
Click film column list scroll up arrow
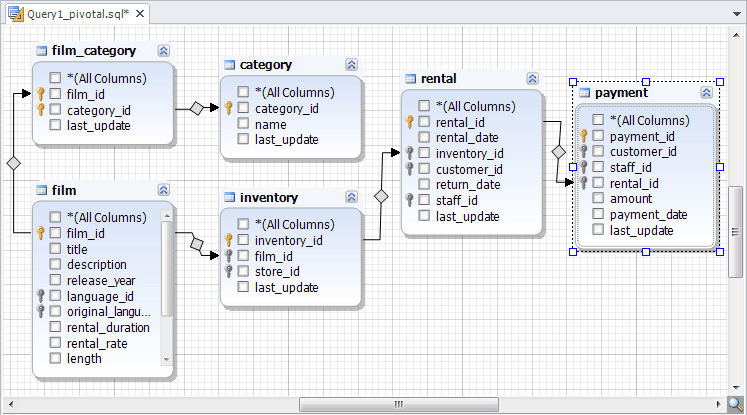click(166, 216)
